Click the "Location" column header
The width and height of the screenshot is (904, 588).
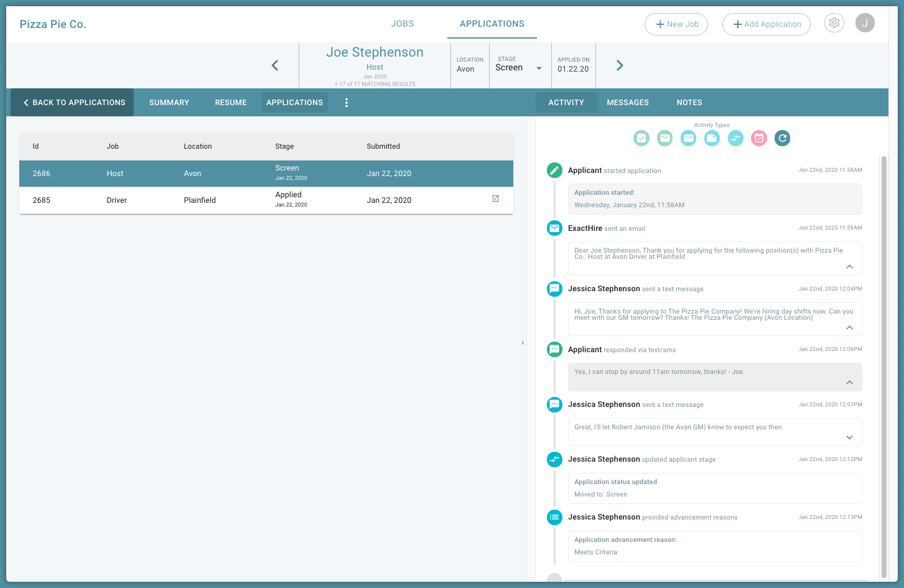click(198, 146)
